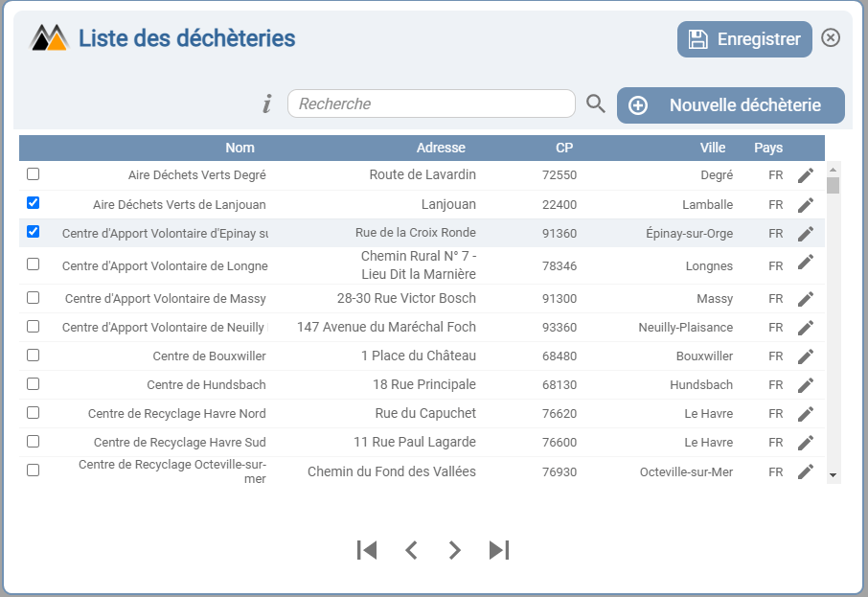Edit Centre de Recyclage Havre Nord details
Screen dimensions: 868x597
tap(806, 413)
